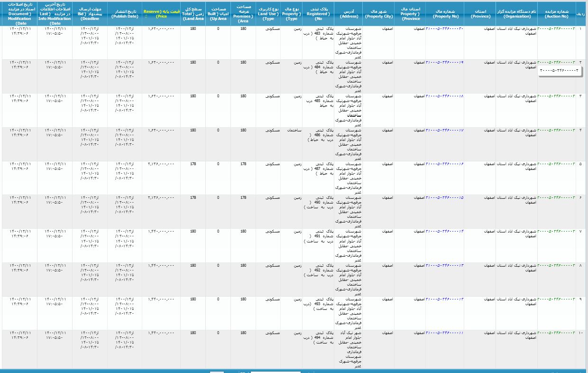Open the auction number link in row 7
Image resolution: width=588 pixels, height=373 pixels.
point(556,231)
